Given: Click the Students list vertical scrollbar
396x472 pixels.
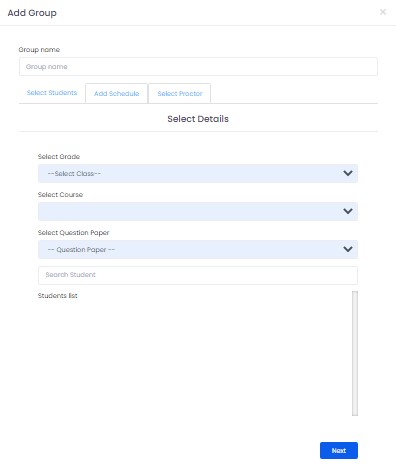Looking at the screenshot, I should pyautogui.click(x=355, y=353).
